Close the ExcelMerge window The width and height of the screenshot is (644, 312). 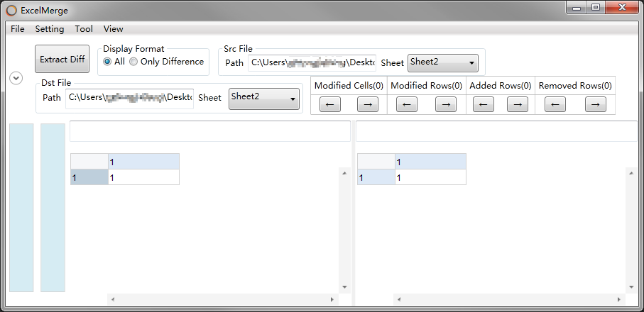[x=622, y=8]
